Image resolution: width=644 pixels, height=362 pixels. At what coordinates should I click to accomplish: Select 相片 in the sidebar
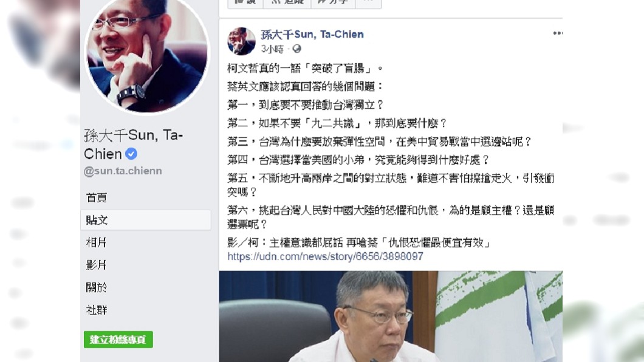click(97, 242)
